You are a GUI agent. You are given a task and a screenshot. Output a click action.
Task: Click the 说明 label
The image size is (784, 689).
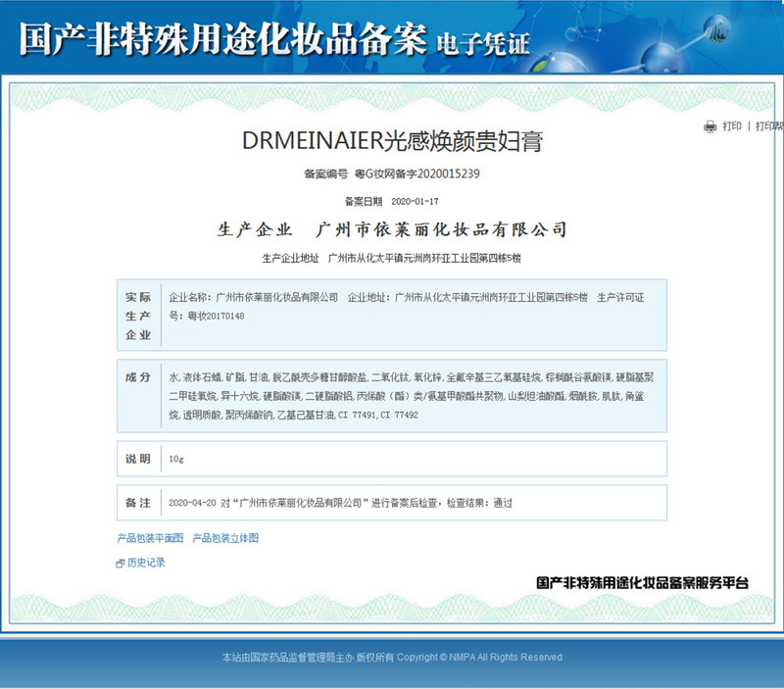coord(138,459)
